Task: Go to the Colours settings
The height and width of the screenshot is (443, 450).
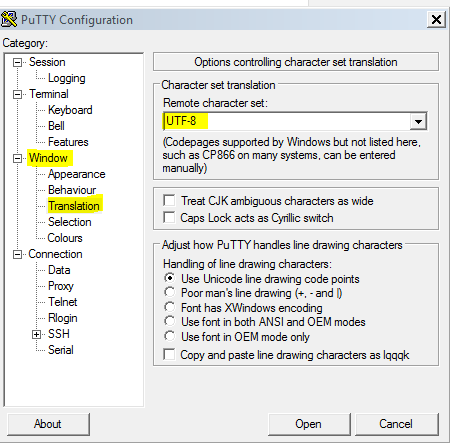Action: tap(65, 238)
